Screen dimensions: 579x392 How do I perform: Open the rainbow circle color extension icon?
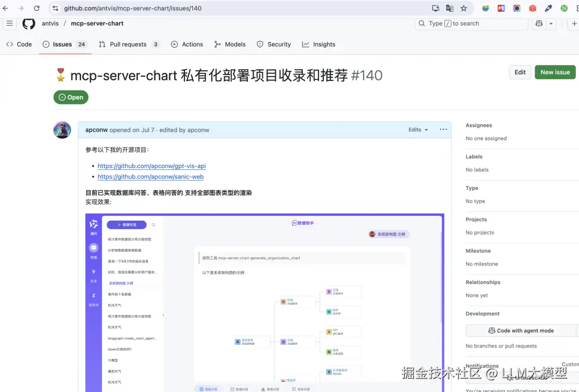(517, 8)
